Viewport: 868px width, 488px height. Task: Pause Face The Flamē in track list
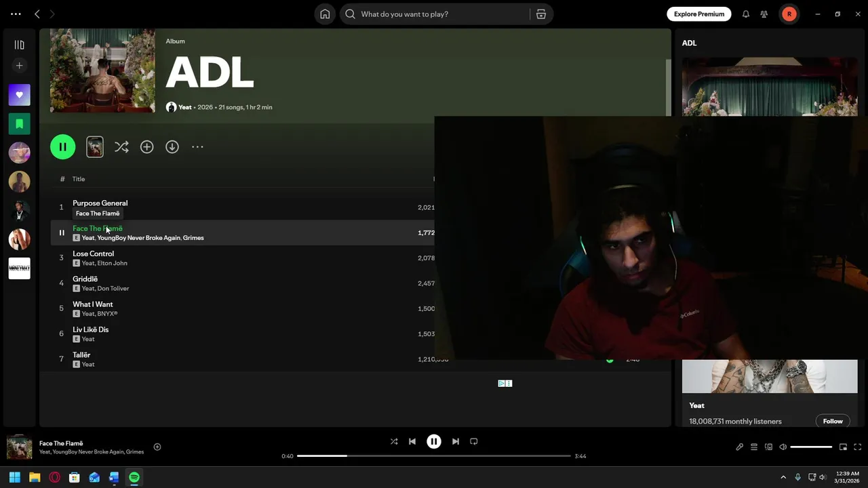point(62,232)
